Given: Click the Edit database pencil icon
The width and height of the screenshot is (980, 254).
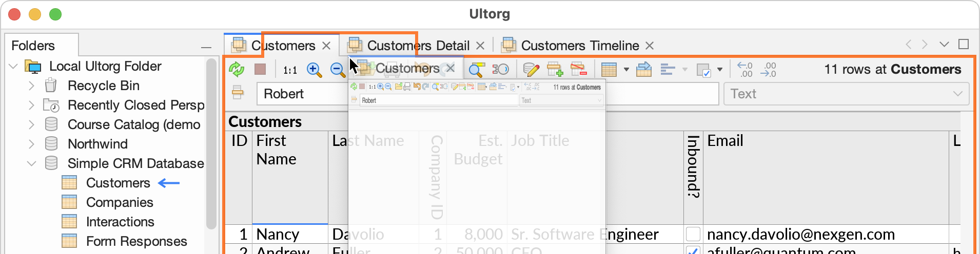Looking at the screenshot, I should [531, 70].
